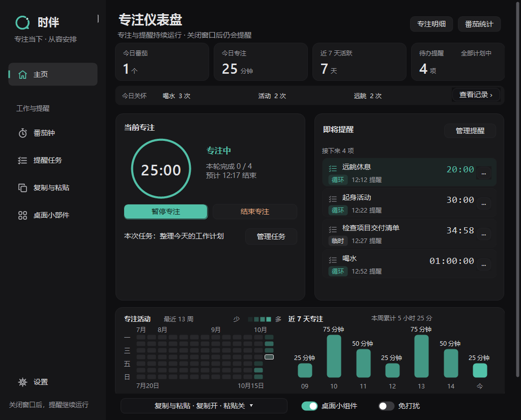Click the 全部计划中 label
Viewport: 521px width, 420px height.
[x=476, y=53]
